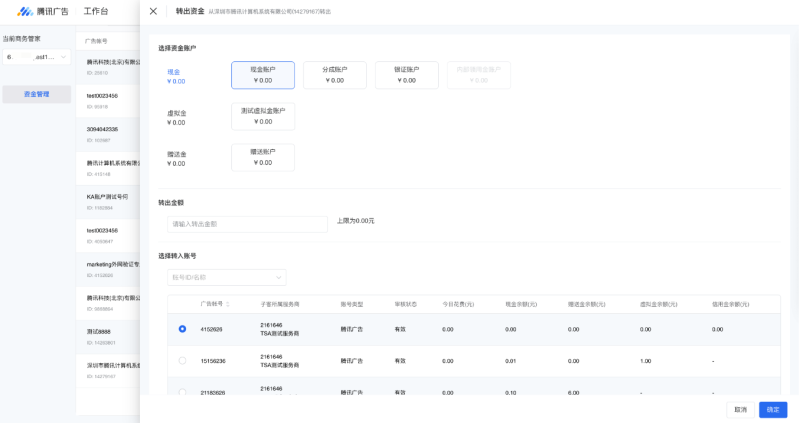Select the 现金账户 card
The width and height of the screenshot is (800, 423).
[262, 75]
